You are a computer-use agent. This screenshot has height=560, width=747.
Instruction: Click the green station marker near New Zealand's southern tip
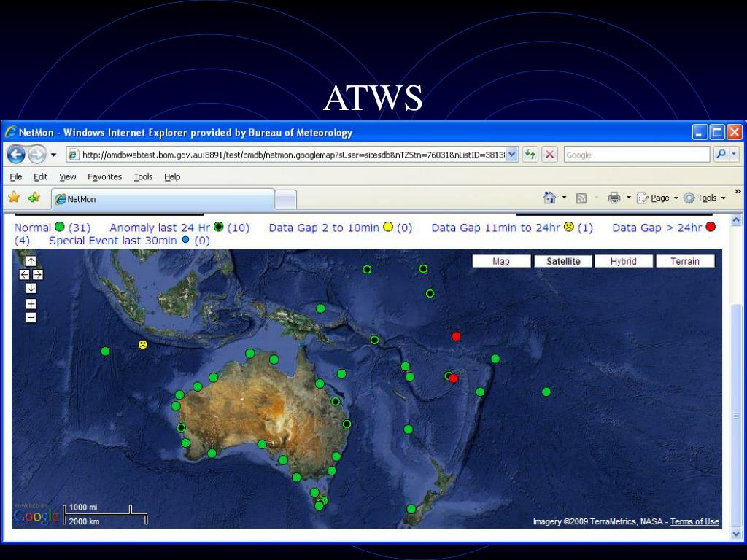pos(411,509)
